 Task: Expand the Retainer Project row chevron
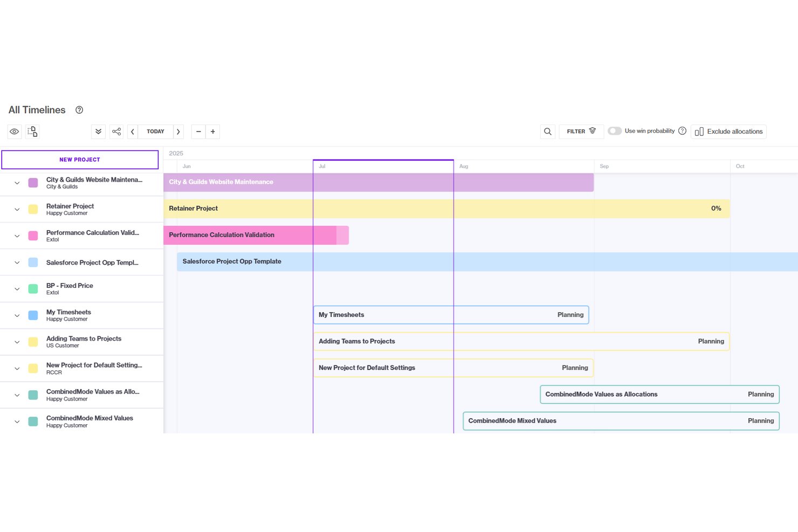pyautogui.click(x=17, y=209)
